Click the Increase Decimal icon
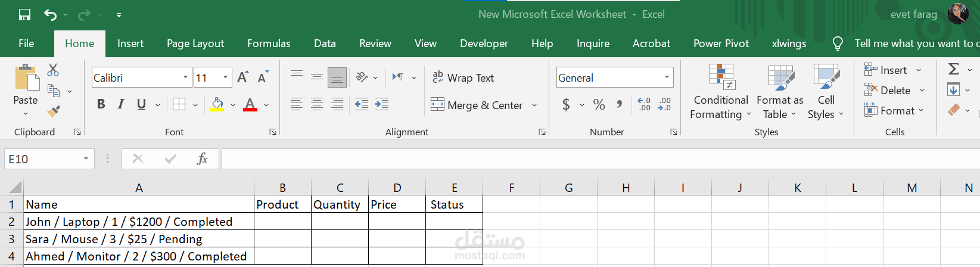 [x=644, y=104]
